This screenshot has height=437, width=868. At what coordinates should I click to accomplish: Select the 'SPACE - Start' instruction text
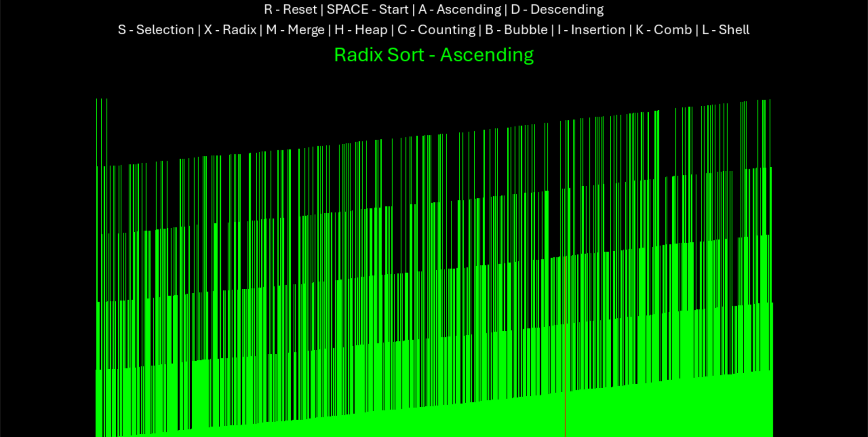pyautogui.click(x=368, y=9)
